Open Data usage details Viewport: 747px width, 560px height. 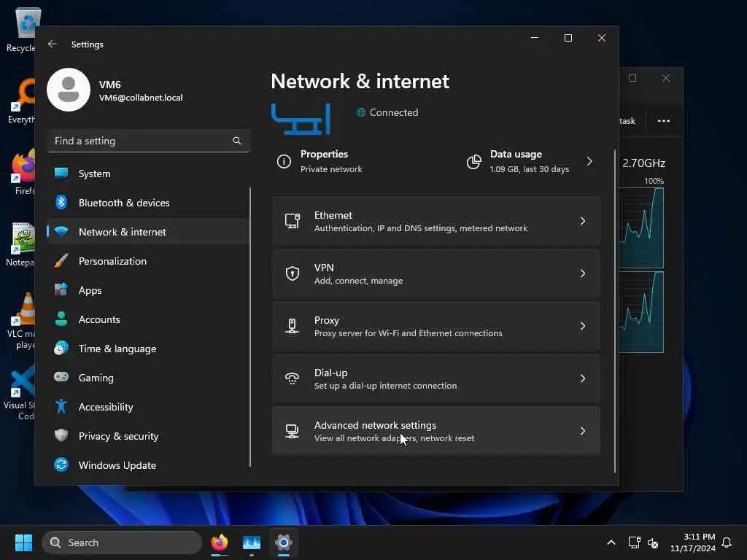[x=531, y=161]
